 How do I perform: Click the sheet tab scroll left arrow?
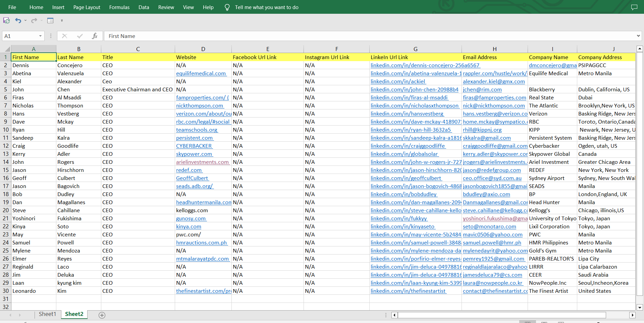click(10, 315)
